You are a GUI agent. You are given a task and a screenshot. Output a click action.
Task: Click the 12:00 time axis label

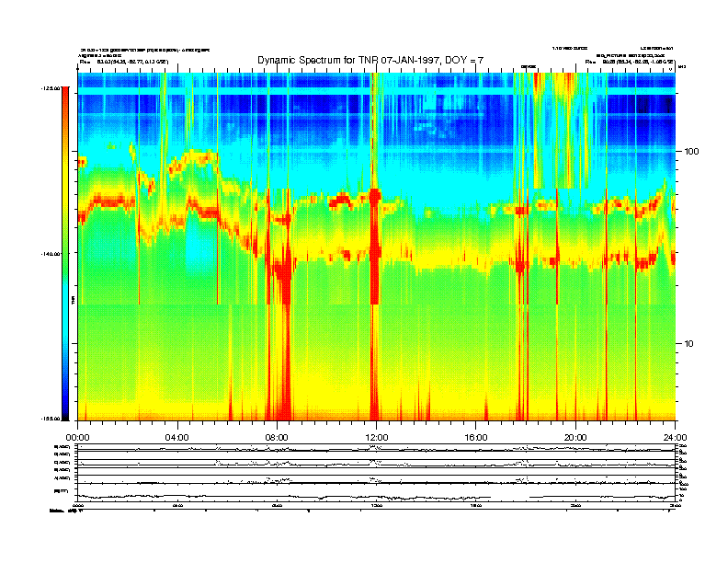point(377,438)
